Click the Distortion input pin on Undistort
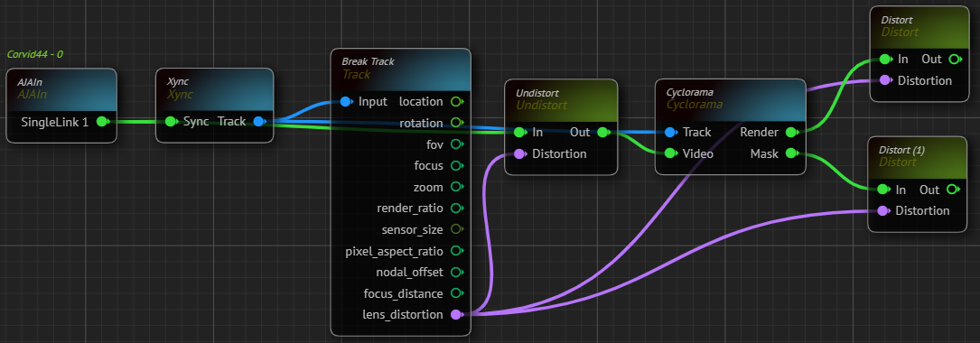Viewport: 980px width, 343px height. click(x=519, y=153)
